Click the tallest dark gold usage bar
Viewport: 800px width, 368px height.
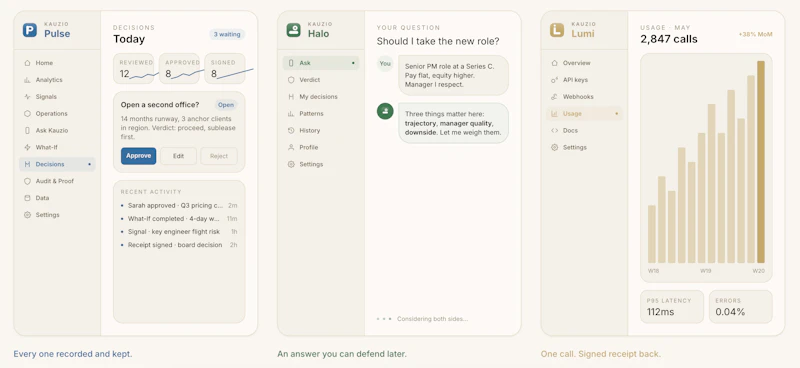point(761,162)
